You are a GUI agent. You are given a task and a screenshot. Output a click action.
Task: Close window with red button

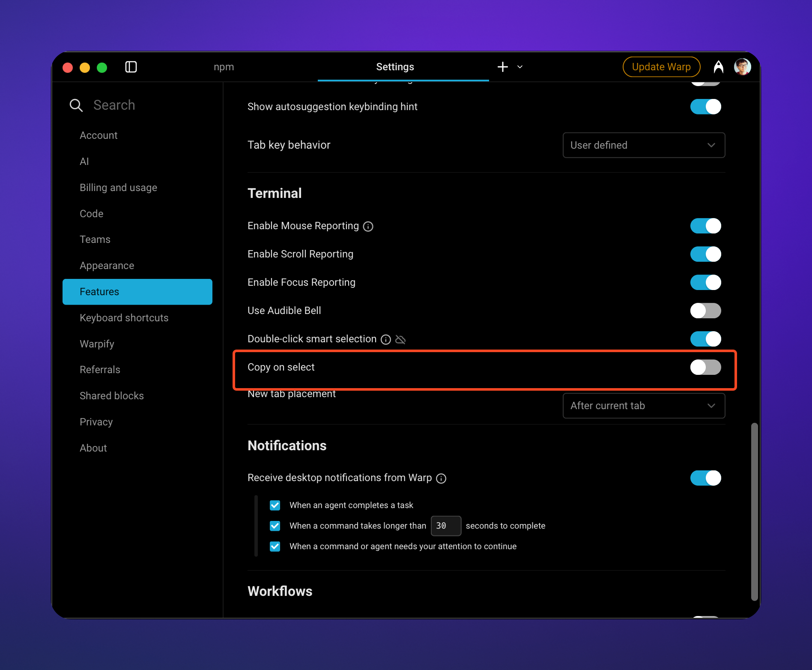point(68,68)
